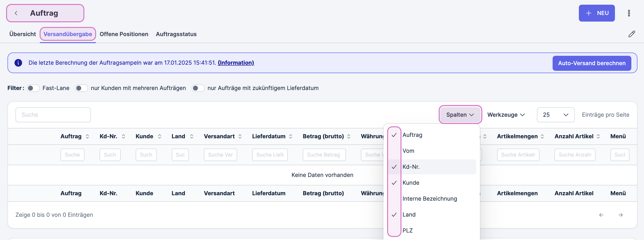The image size is (644, 240).
Task: Open entries per page dropdown showing 25
Action: [x=555, y=115]
